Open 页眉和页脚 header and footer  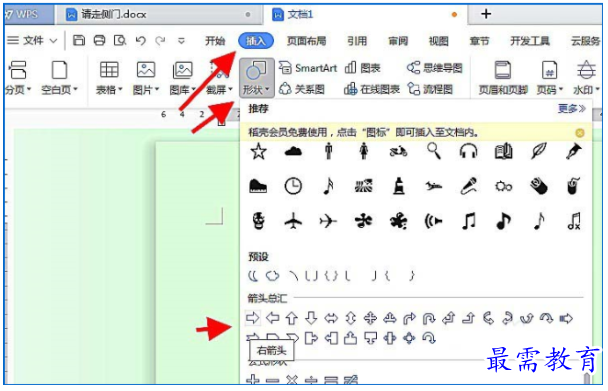(x=503, y=78)
